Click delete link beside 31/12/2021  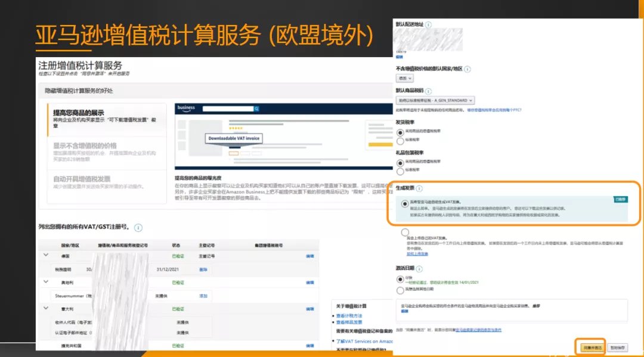point(203,269)
